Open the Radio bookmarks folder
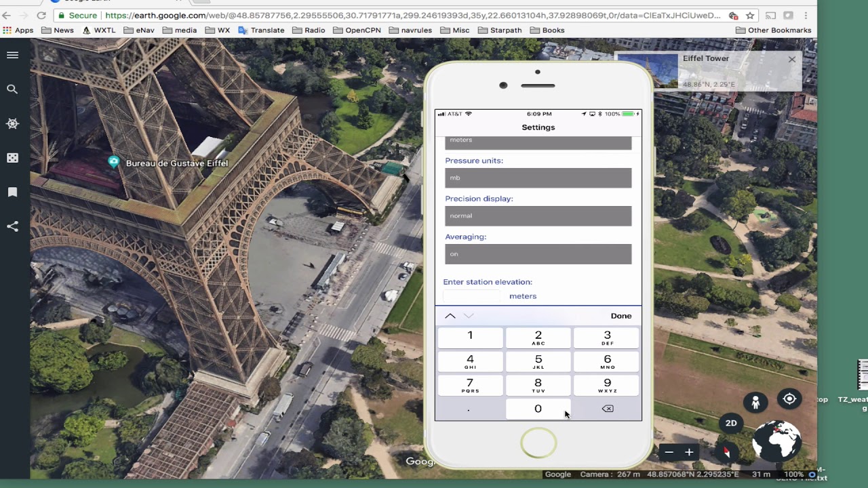The width and height of the screenshot is (868, 488). pyautogui.click(x=309, y=30)
